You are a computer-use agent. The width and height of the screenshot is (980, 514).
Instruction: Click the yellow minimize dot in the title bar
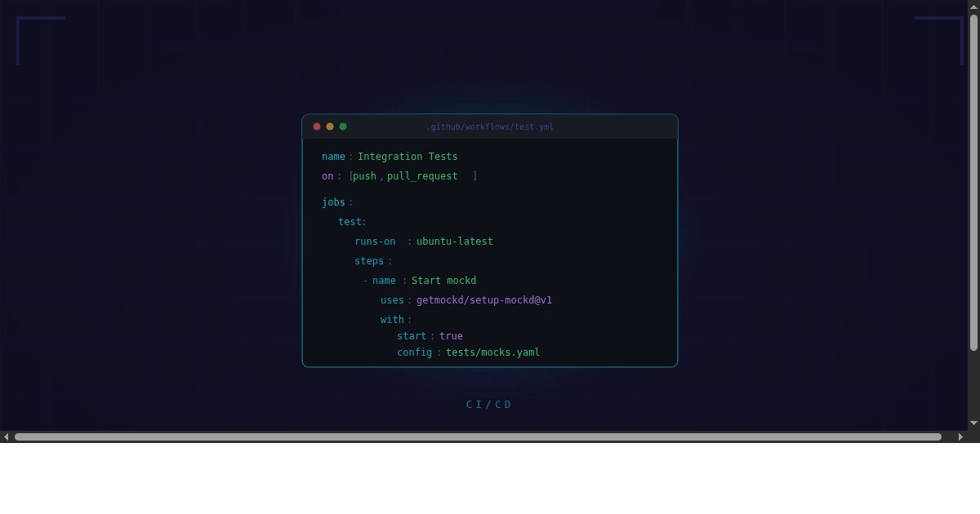click(x=330, y=126)
